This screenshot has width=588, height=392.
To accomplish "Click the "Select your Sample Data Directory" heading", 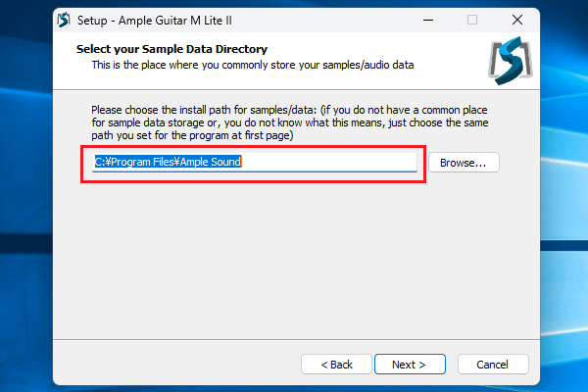I will click(171, 49).
